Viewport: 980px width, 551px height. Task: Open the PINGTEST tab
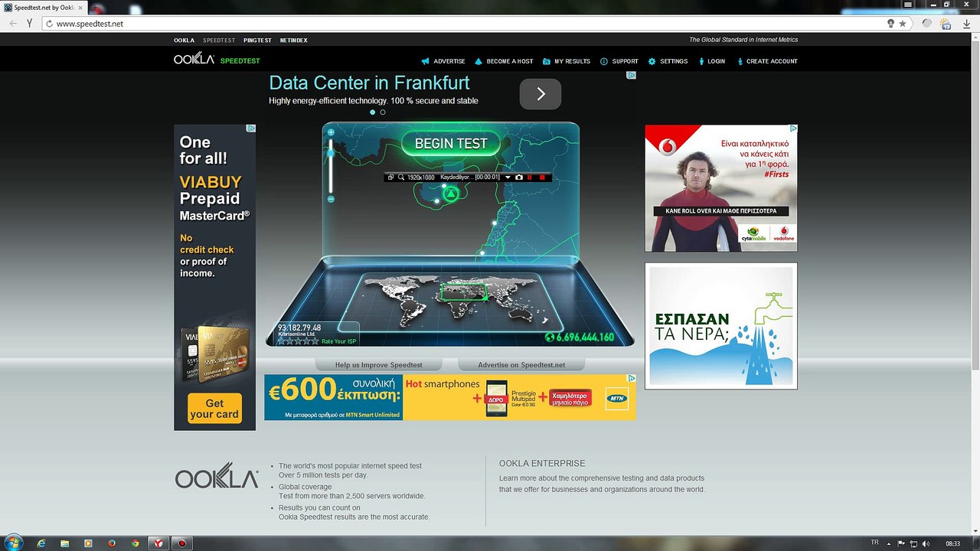tap(257, 40)
